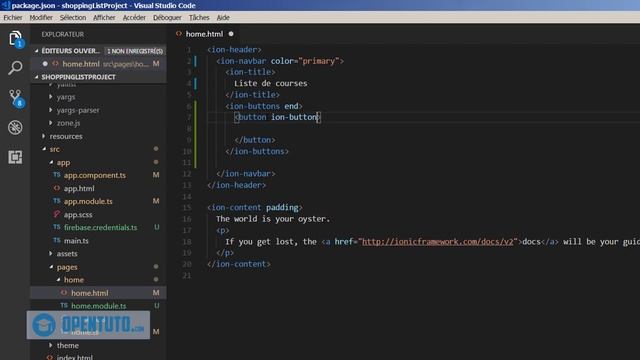The width and height of the screenshot is (640, 360).
Task: Collapse the app folder
Action: pyautogui.click(x=51, y=162)
